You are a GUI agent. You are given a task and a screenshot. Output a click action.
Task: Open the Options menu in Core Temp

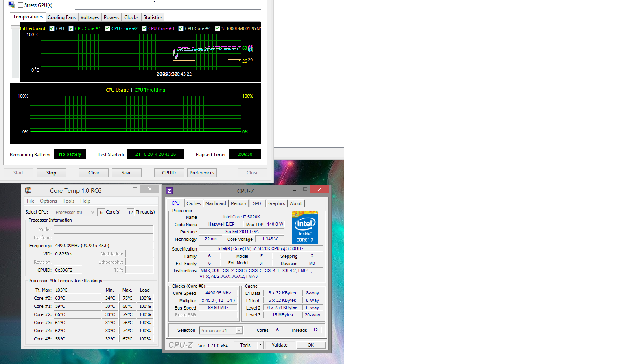click(x=48, y=201)
